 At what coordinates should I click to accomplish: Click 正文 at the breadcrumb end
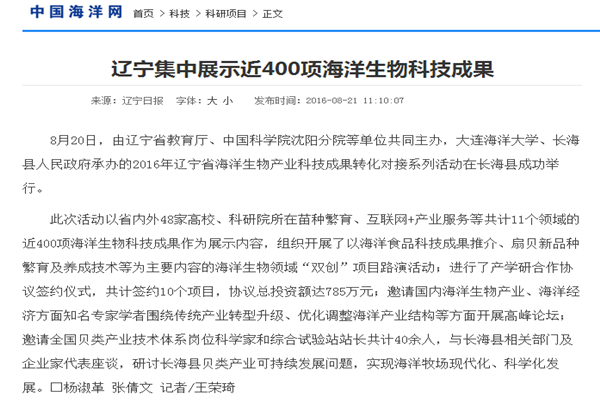[273, 14]
